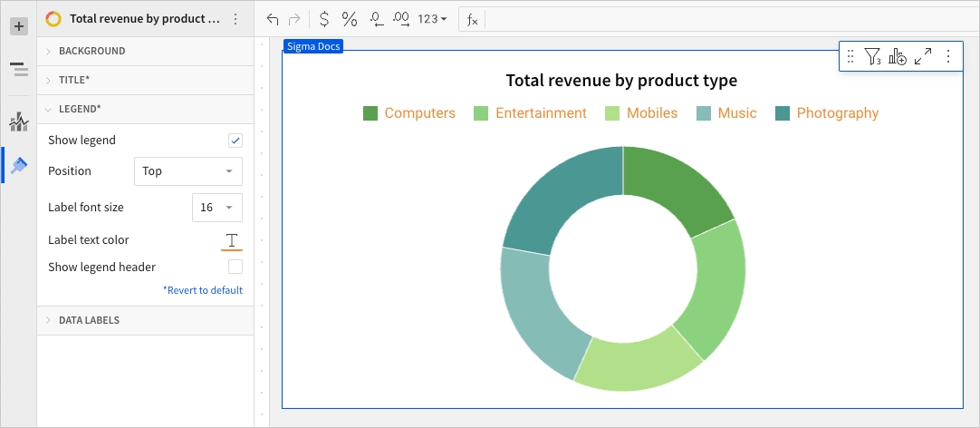Open the chart's more options menu
980x428 pixels.
click(948, 57)
